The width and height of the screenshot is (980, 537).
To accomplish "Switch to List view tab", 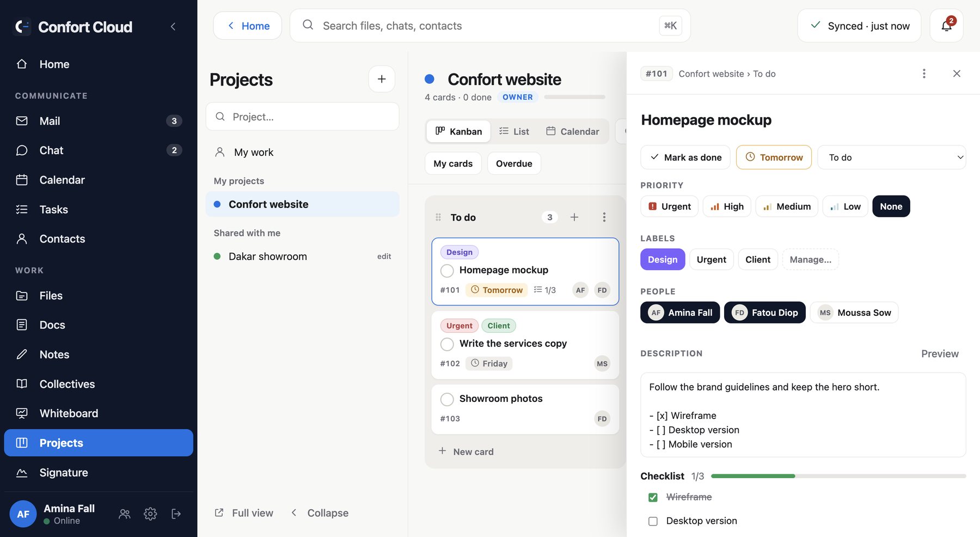I will [514, 131].
